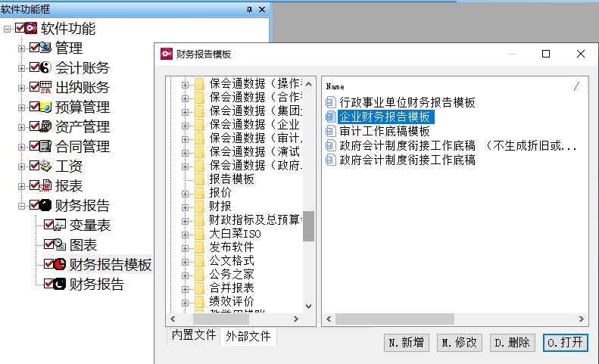Click the 会计账务 yin-yang icon

pyautogui.click(x=46, y=68)
